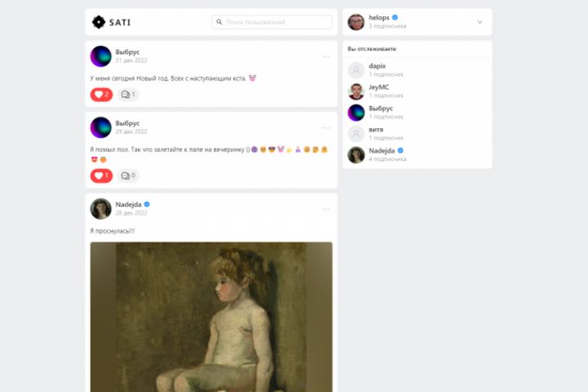The width and height of the screenshot is (588, 392).
Task: Open comments on the New Year post
Action: point(128,95)
